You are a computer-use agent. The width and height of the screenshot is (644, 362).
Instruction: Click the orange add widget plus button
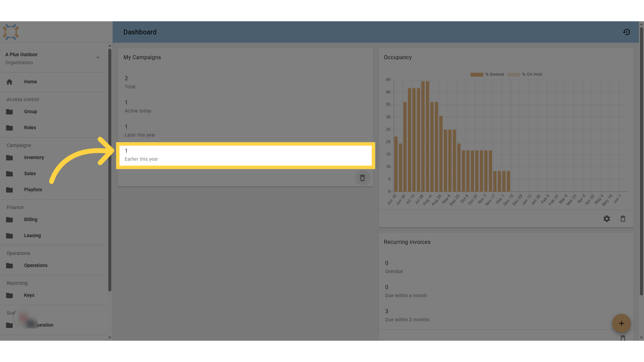tap(621, 323)
